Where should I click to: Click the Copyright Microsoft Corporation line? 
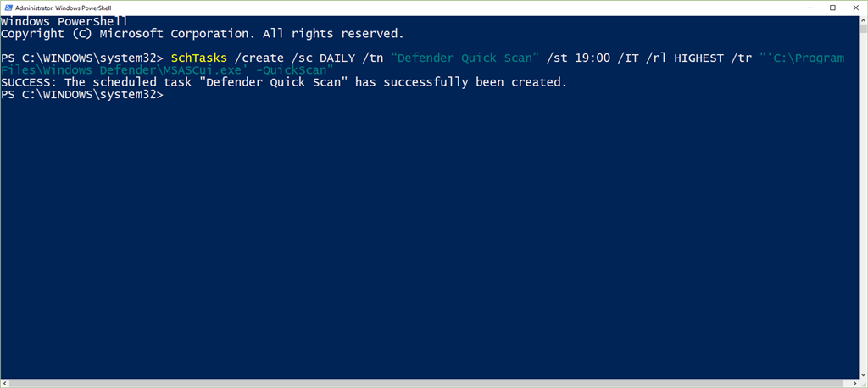(x=203, y=34)
